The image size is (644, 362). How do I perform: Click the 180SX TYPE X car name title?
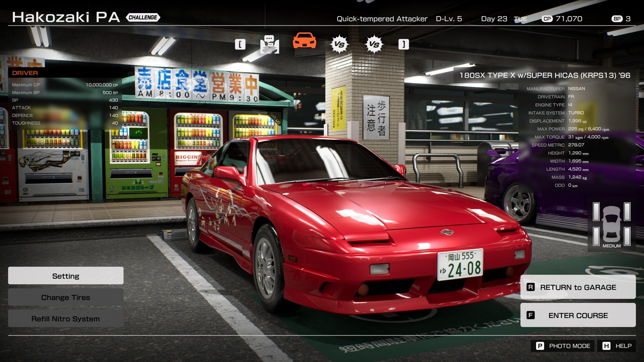[544, 75]
